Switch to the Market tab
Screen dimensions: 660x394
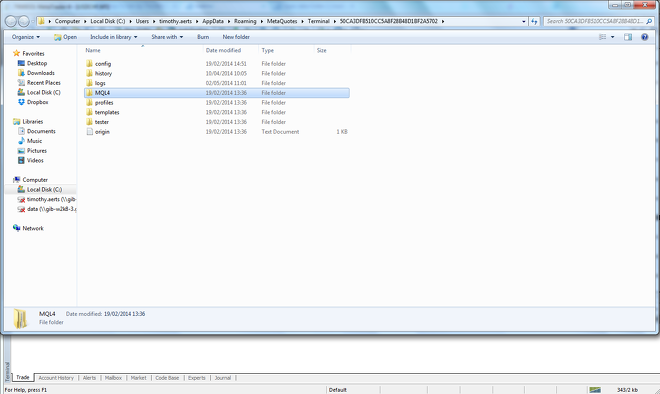[138, 378]
